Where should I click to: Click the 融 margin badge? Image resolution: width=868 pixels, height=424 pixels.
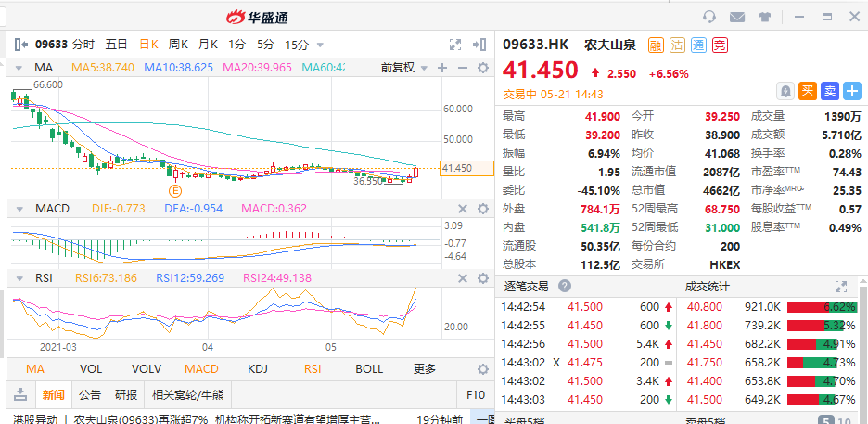coord(656,45)
